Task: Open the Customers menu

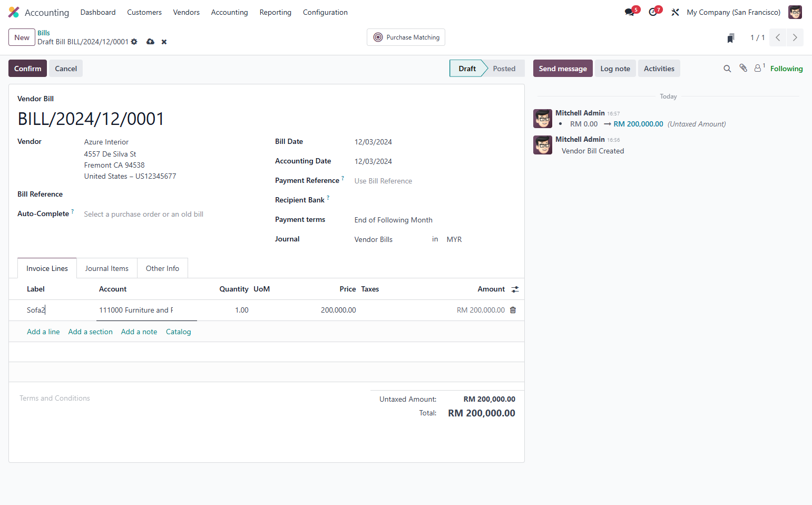Action: click(x=144, y=12)
